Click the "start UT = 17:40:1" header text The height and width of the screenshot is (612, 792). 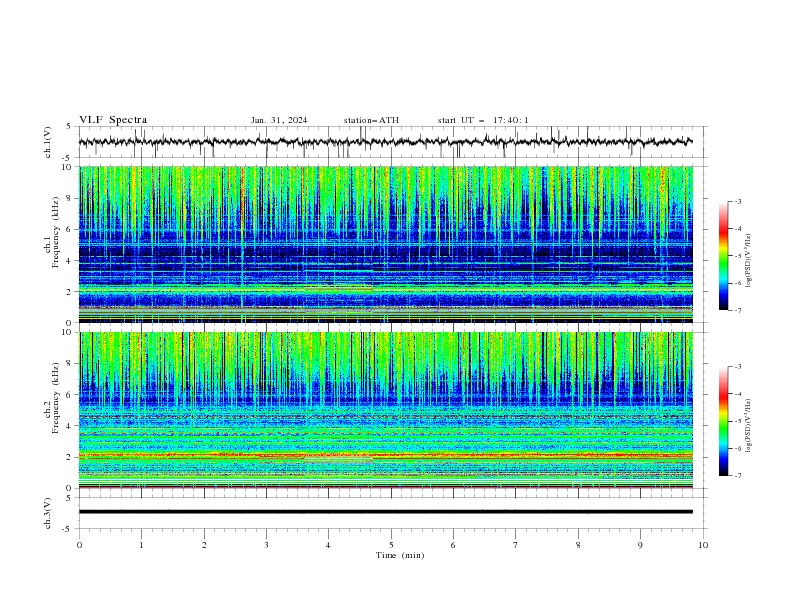coord(483,120)
